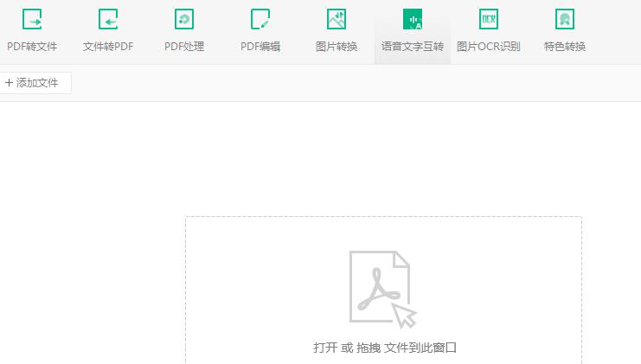
Task: Click the 文件转PDF icon
Action: point(108,19)
